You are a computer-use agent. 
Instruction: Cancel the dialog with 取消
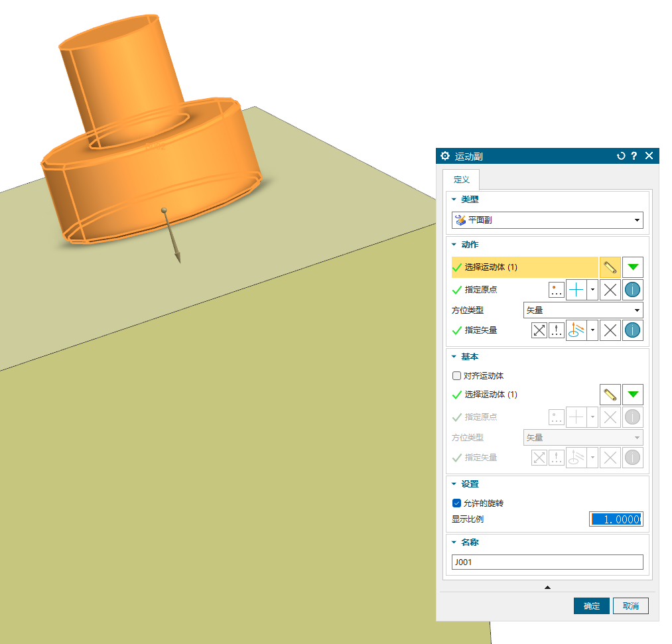click(x=630, y=606)
